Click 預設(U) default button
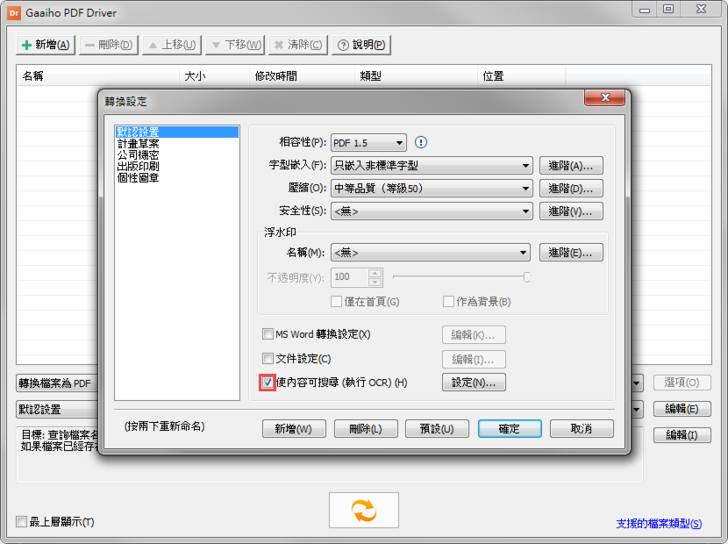 (437, 429)
